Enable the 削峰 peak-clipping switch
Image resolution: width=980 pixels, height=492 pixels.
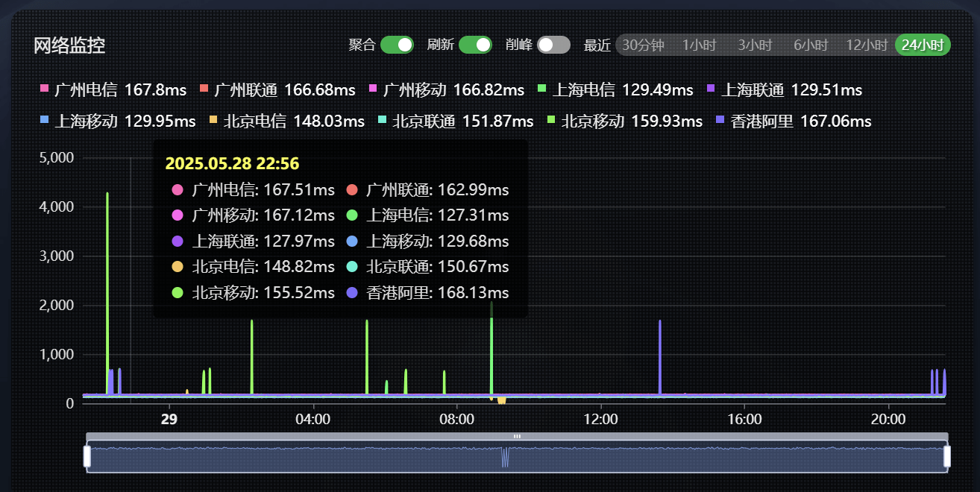click(x=553, y=45)
